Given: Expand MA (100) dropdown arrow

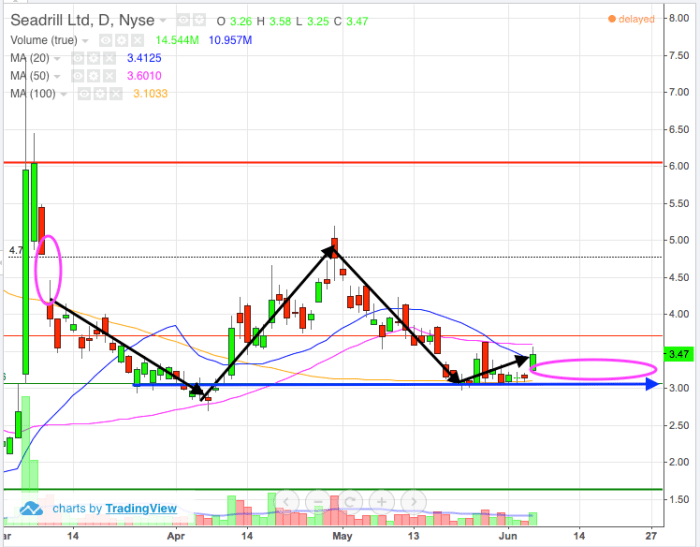Looking at the screenshot, I should tap(63, 94).
